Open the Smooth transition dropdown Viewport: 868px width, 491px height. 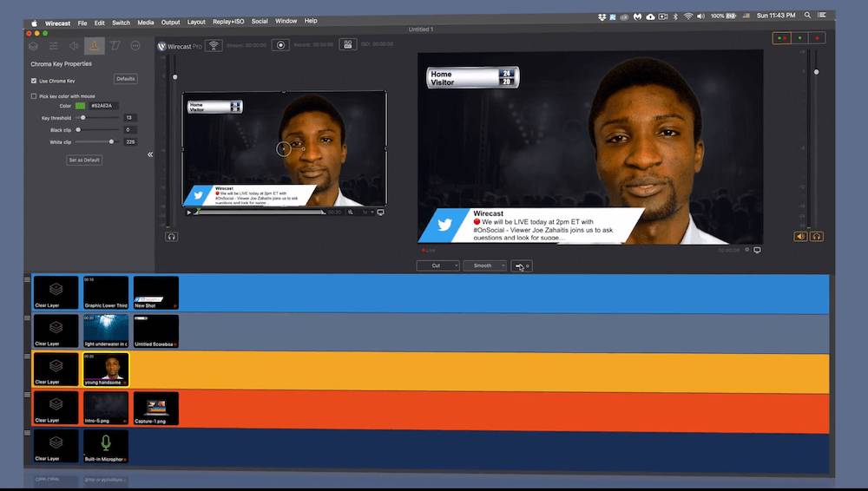point(485,265)
